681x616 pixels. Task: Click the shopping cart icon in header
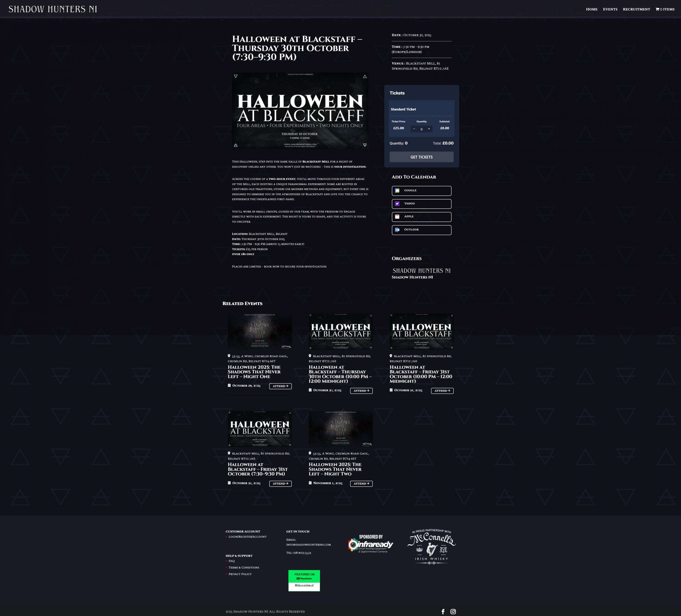coord(657,9)
